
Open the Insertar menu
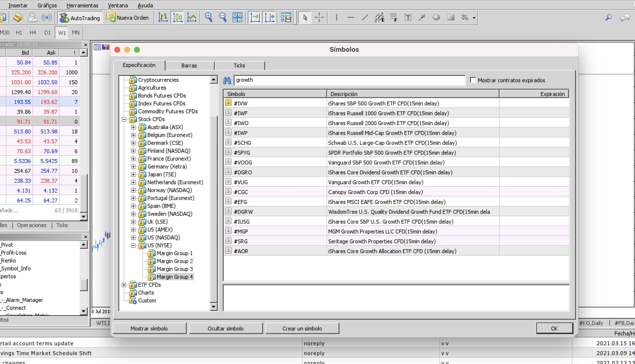[x=18, y=5]
